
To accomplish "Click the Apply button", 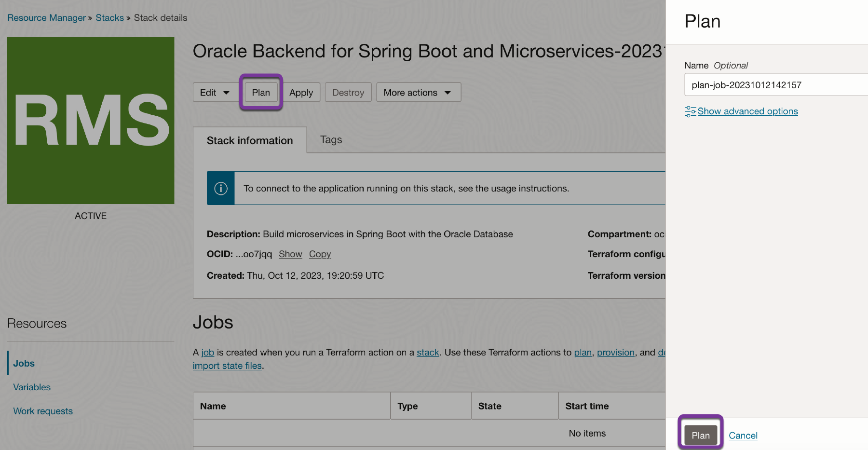I will point(301,93).
